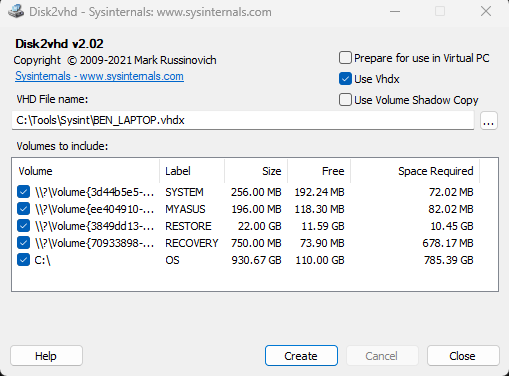Sort by the Label column header
This screenshot has height=376, width=509.
[x=192, y=171]
